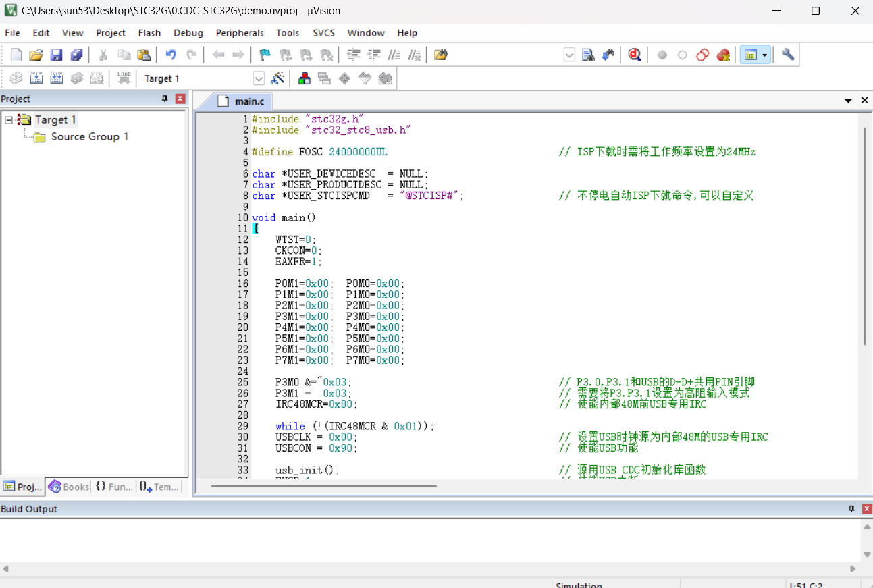The image size is (873, 588).
Task: Open Manage Run-Time Environment icon
Action: click(x=344, y=78)
